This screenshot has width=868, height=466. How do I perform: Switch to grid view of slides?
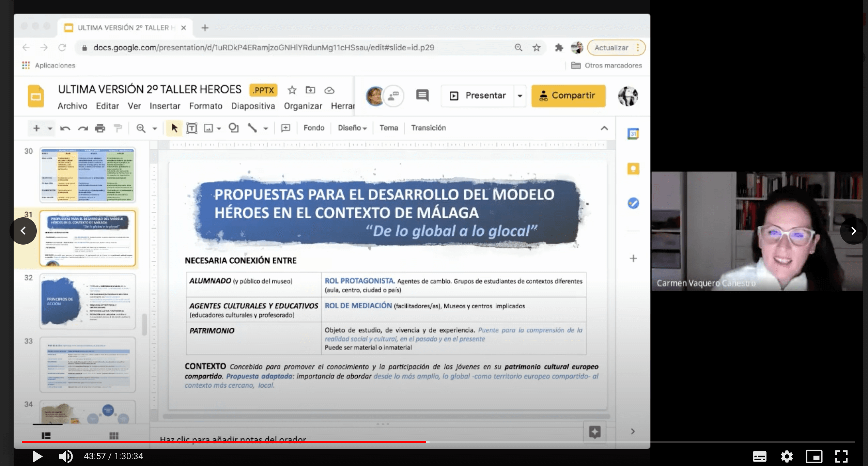tap(114, 436)
